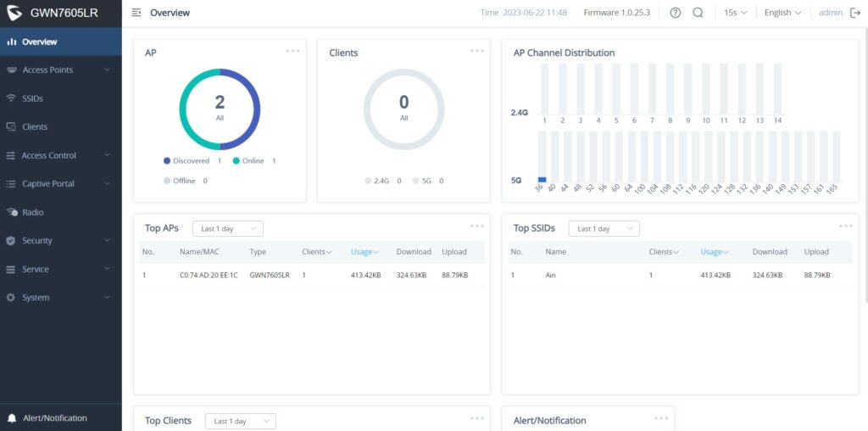Open Top Clients Last 1 day dropdown
The height and width of the screenshot is (431, 868).
241,421
